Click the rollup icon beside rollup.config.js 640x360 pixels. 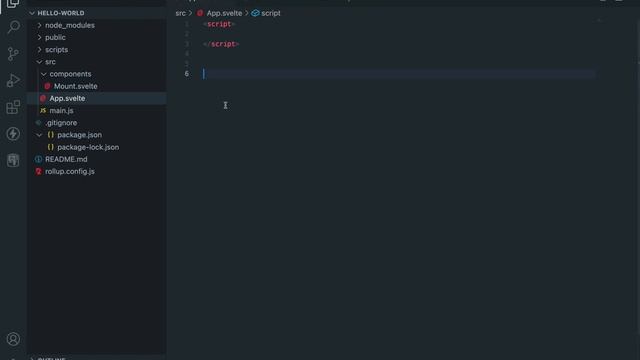point(38,171)
